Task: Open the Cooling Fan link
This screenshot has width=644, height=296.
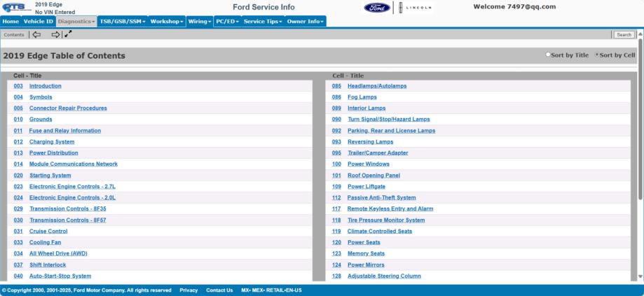Action: click(x=45, y=242)
